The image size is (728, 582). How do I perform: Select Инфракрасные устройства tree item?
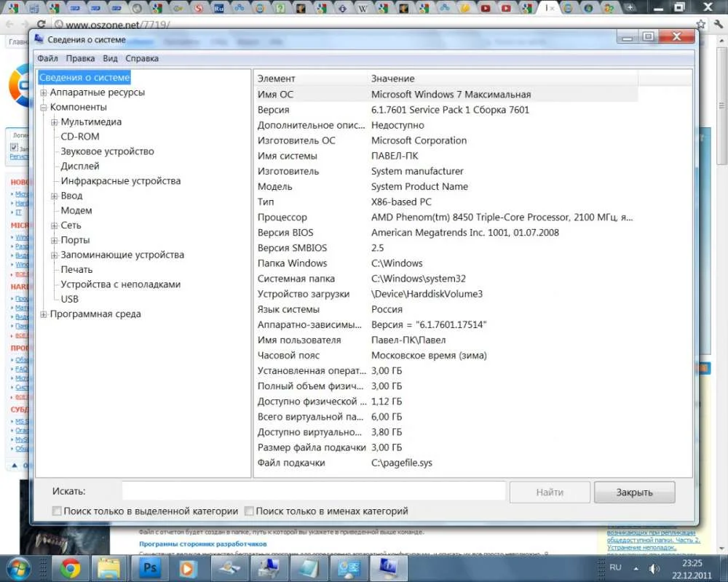tap(121, 181)
